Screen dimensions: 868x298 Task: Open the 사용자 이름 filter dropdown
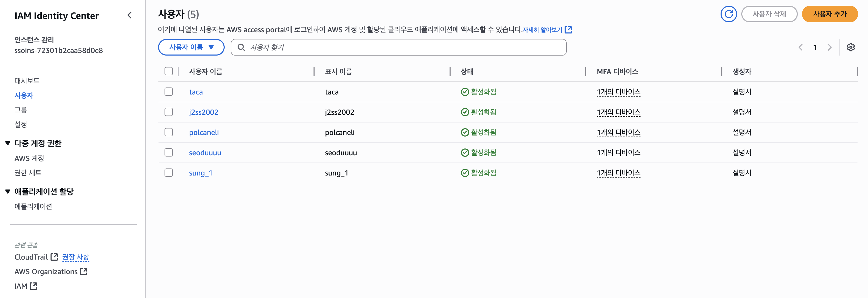(191, 47)
